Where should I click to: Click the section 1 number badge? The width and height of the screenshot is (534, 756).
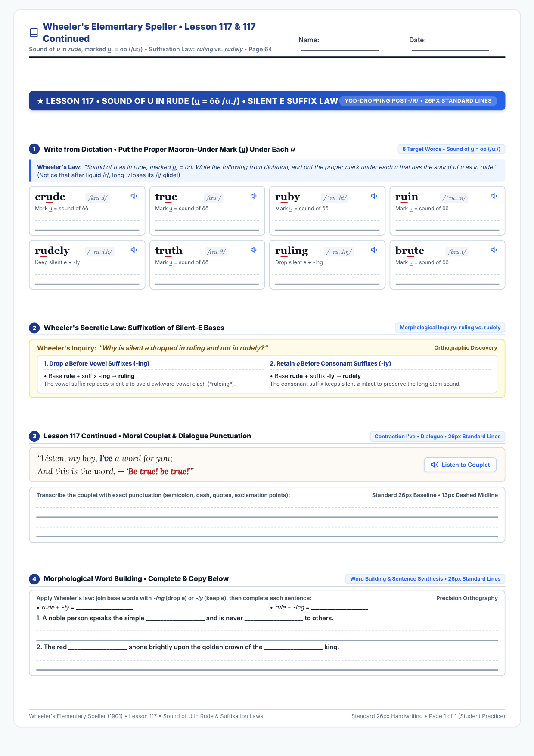coord(34,149)
